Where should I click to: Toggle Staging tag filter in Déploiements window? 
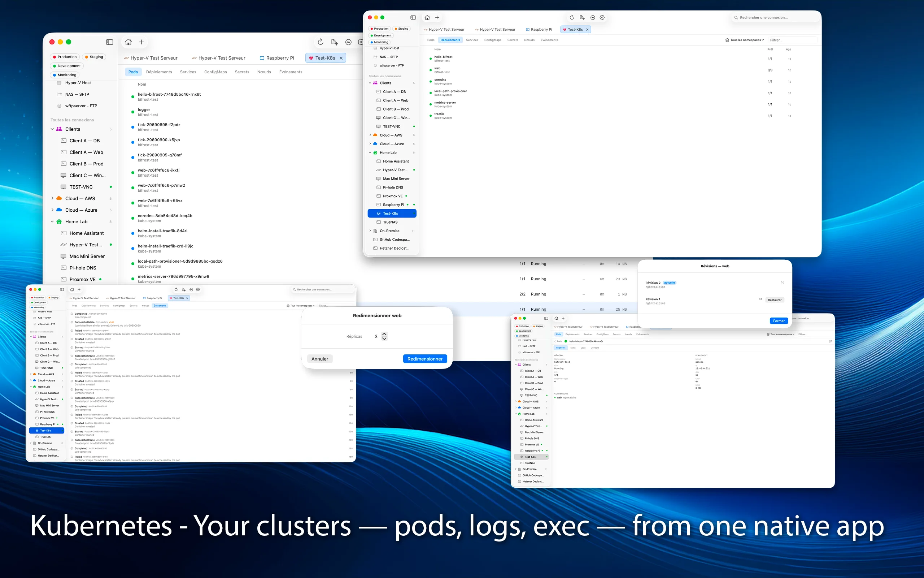[402, 29]
